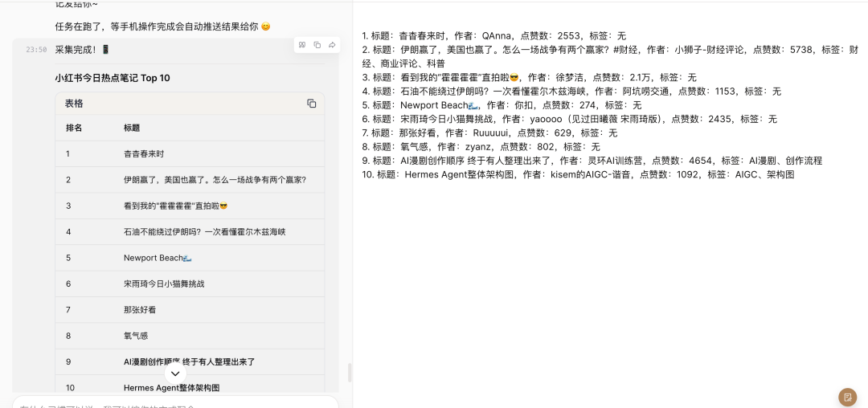868x408 pixels.
Task: Click the scroll-to-bottom chevron button
Action: pyautogui.click(x=175, y=373)
